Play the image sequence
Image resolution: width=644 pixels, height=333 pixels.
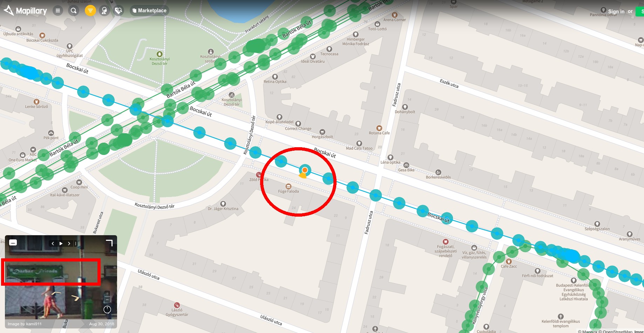(61, 243)
